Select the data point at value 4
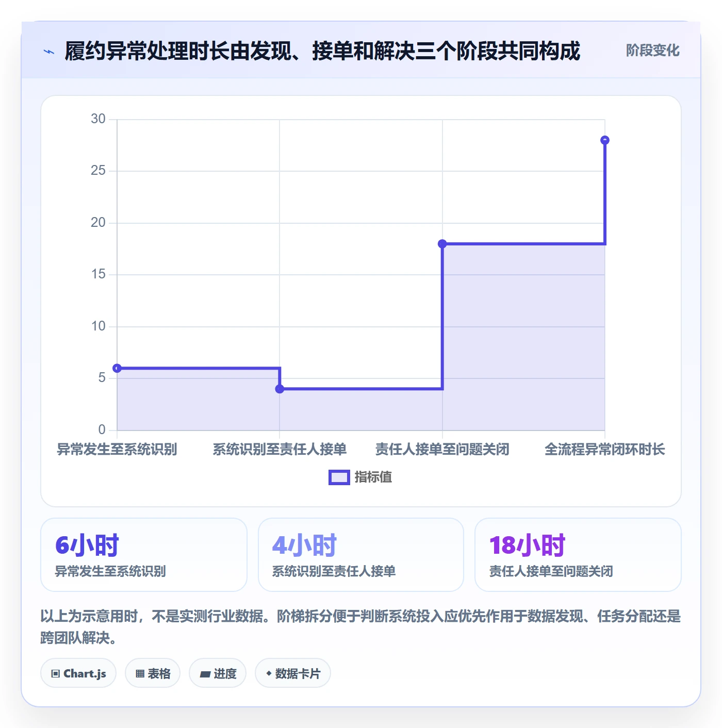 coord(280,389)
